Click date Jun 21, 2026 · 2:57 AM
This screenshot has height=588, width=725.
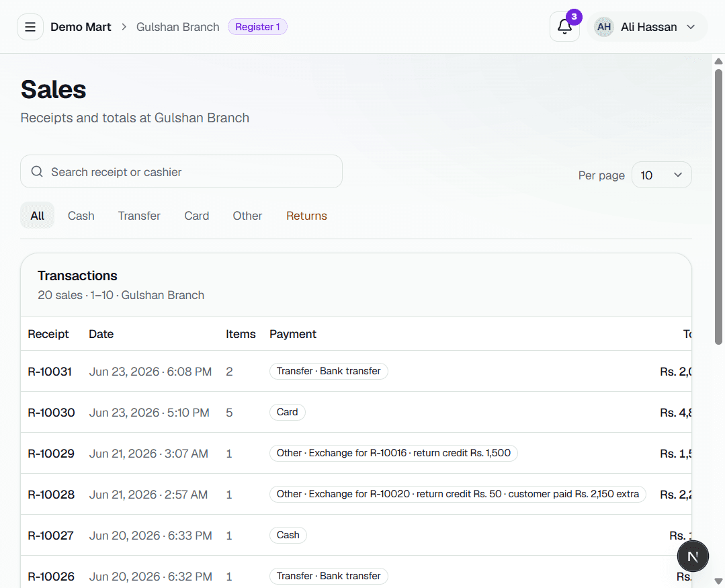coord(148,495)
